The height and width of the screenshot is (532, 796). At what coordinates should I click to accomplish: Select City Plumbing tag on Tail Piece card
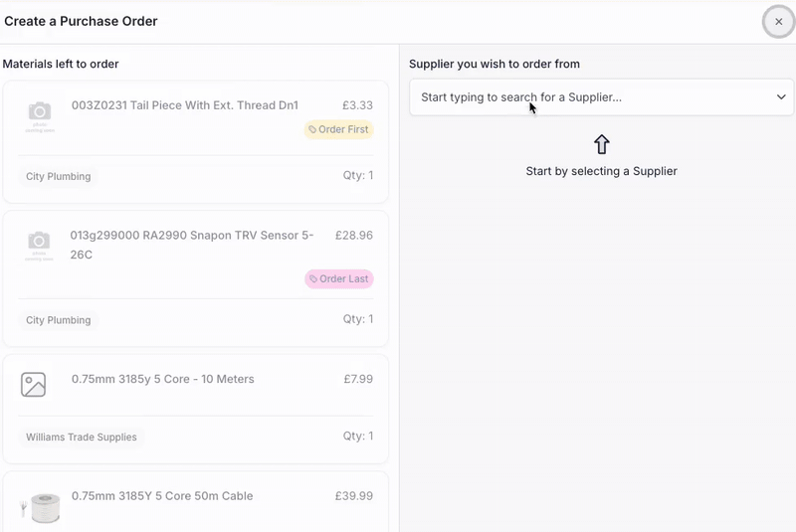point(59,176)
